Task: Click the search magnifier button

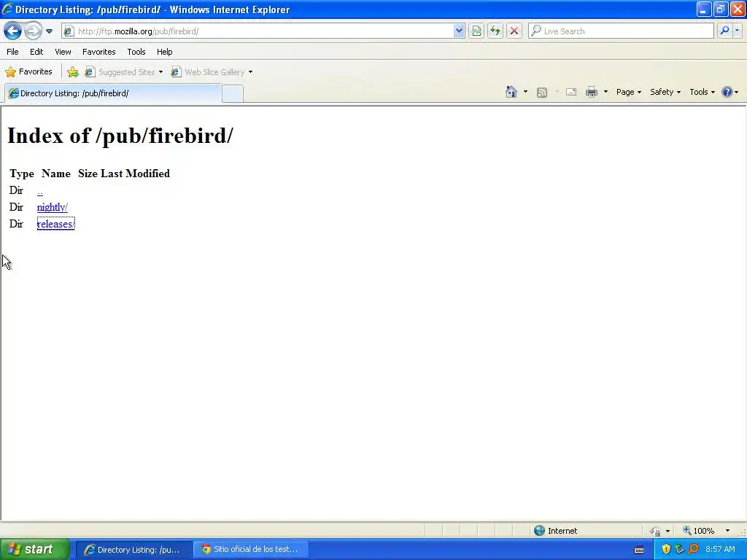Action: 724,31
